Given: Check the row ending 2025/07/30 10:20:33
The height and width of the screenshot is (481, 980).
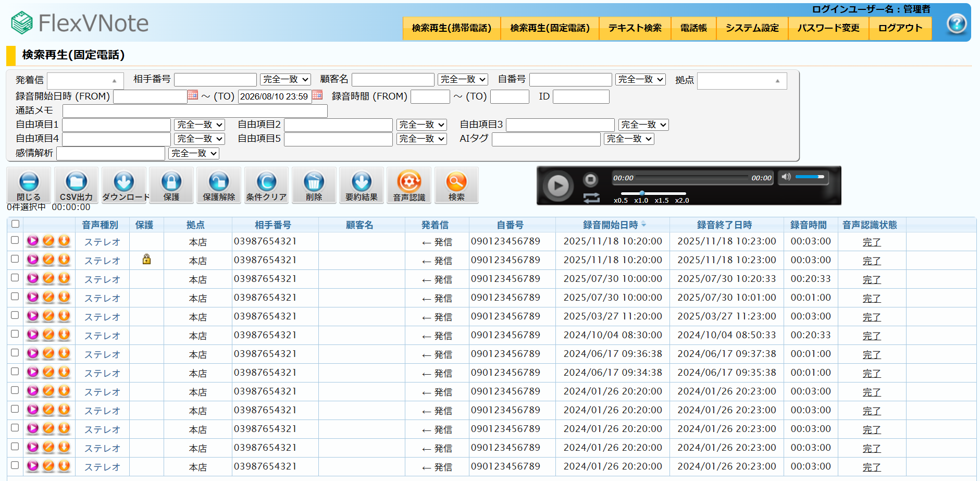Looking at the screenshot, I should pyautogui.click(x=15, y=278).
